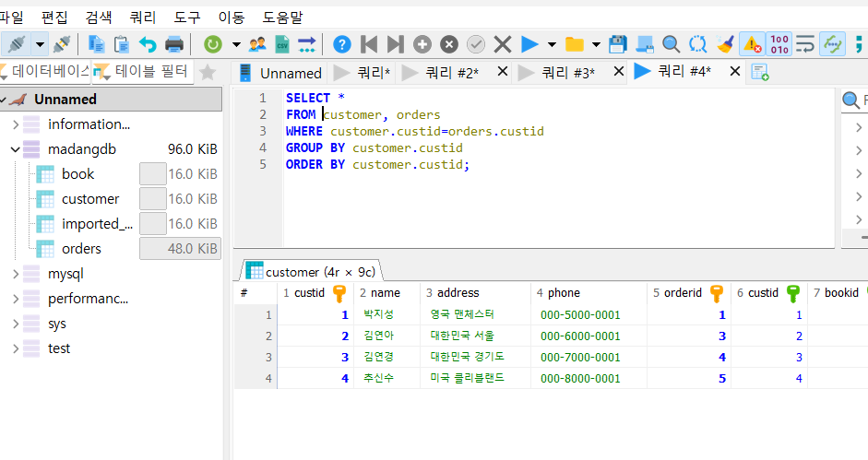Click the blue Undo arrow icon

click(148, 44)
